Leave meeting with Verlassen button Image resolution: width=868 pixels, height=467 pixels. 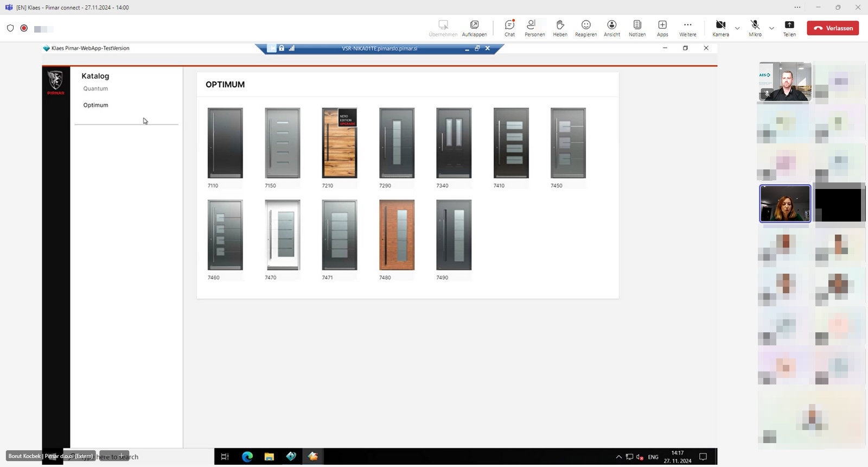tap(832, 28)
